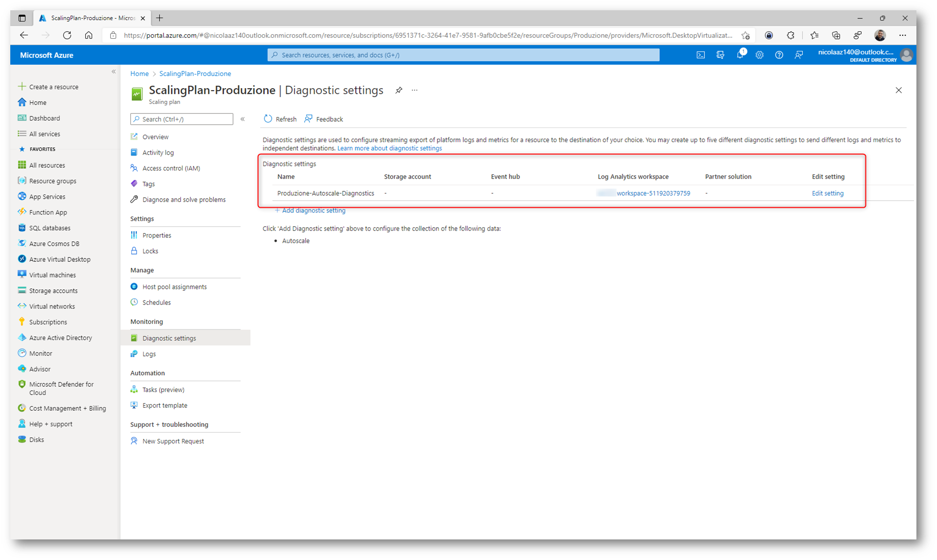
Task: Open Learn more about diagnostic settings
Action: 389,148
